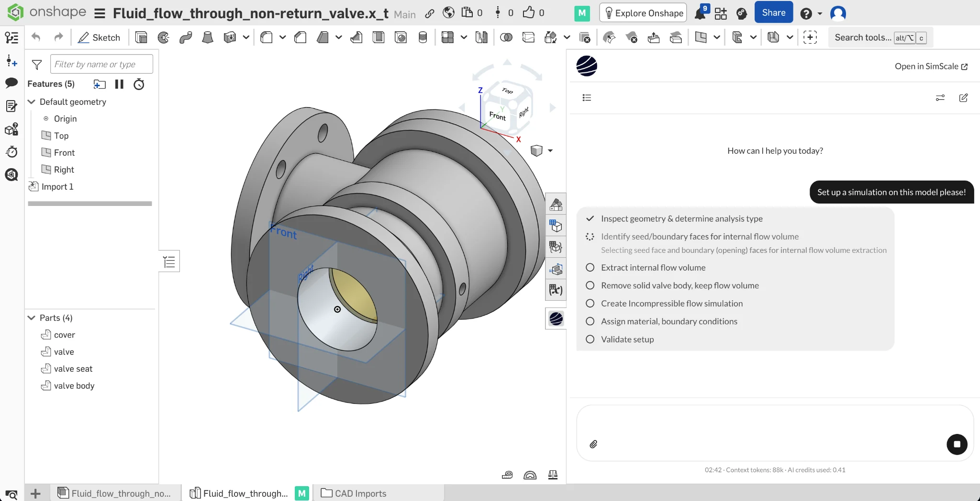Open the appearance panel icon
Viewport: 980px width, 501px height.
pos(556,205)
